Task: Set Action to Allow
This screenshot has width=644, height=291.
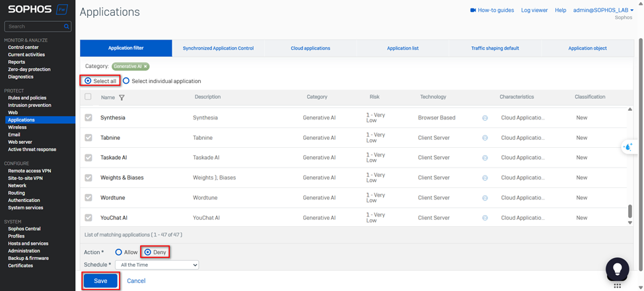Action: coord(119,252)
